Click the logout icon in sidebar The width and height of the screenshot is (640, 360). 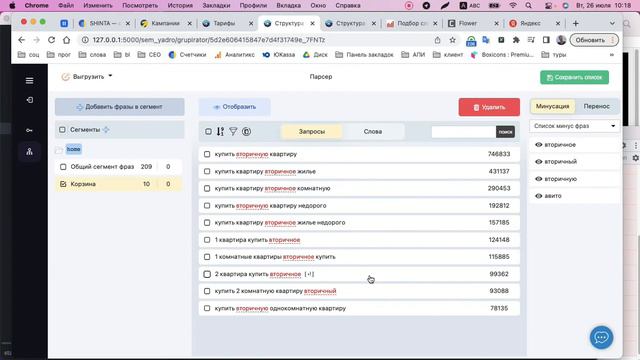coord(29,100)
